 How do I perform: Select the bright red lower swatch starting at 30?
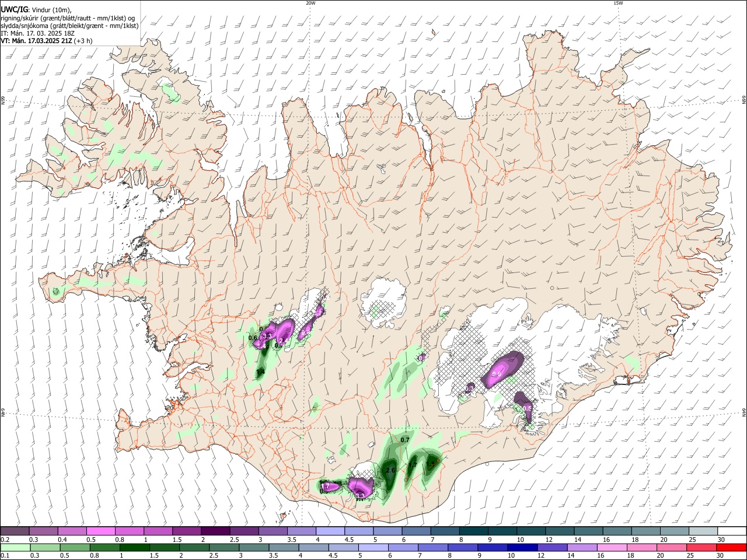pyautogui.click(x=730, y=547)
